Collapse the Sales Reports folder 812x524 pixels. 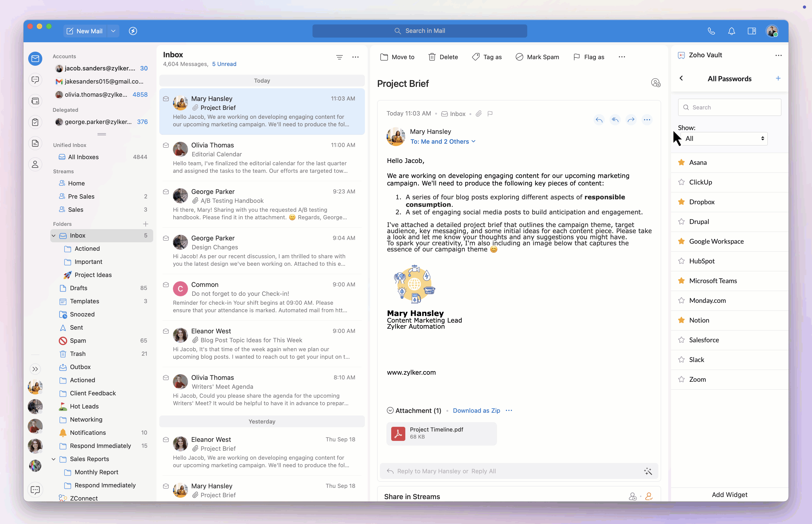click(54, 459)
